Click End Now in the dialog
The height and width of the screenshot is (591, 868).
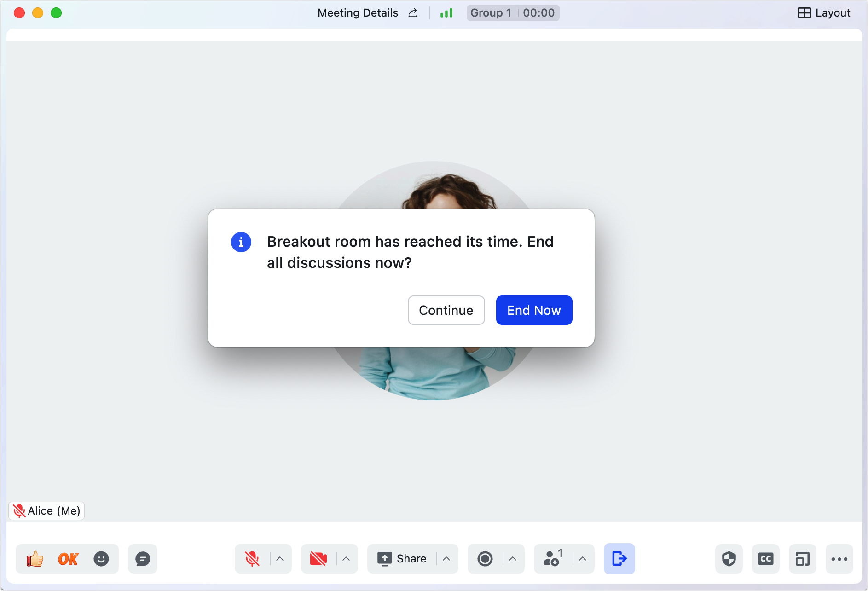click(534, 310)
